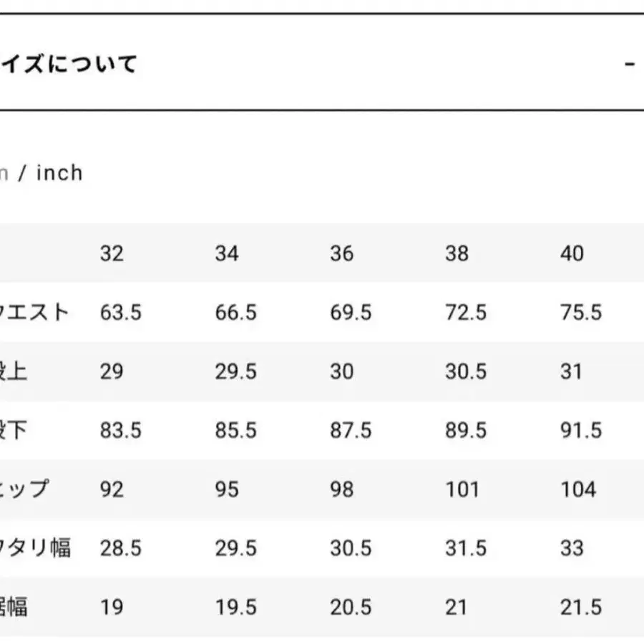Switch measurement units to inch
The image size is (644, 644).
click(x=61, y=172)
